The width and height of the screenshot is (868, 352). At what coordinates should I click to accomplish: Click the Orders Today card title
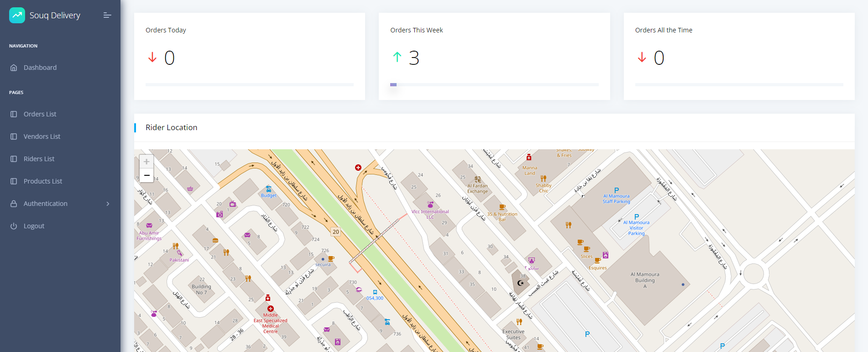166,30
